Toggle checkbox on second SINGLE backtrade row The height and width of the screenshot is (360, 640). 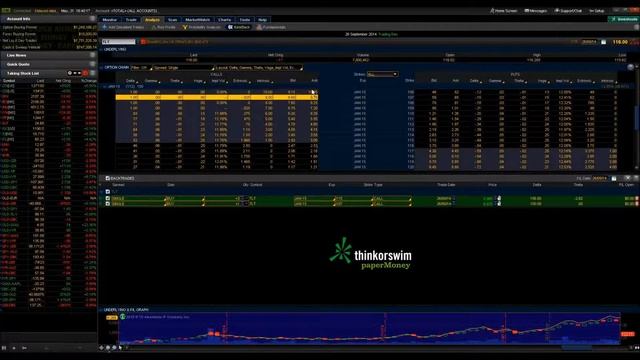pos(108,203)
